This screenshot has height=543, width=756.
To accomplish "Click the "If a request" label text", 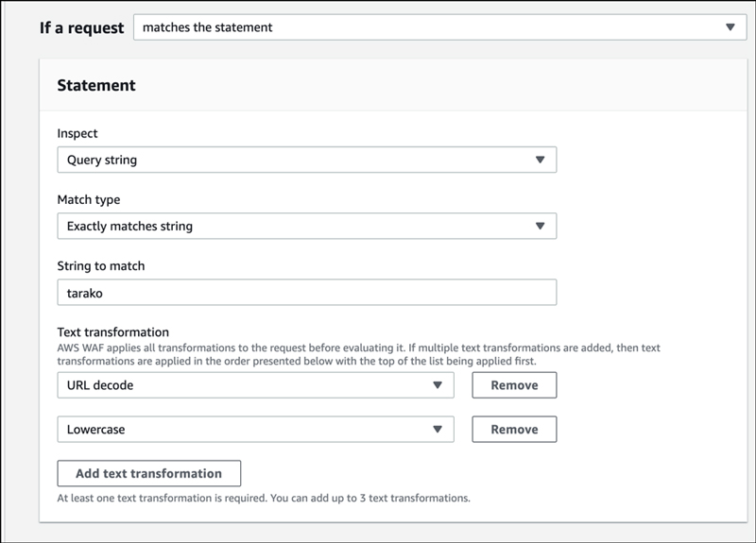I will pos(81,27).
